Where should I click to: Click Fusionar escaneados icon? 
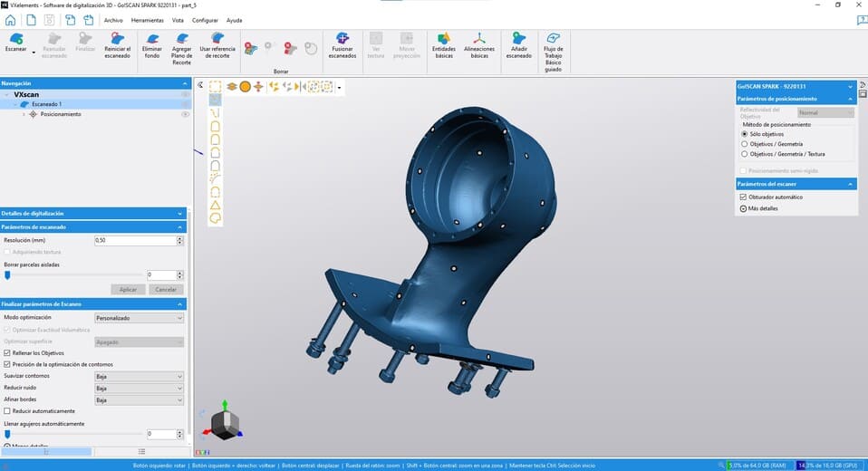click(342, 39)
